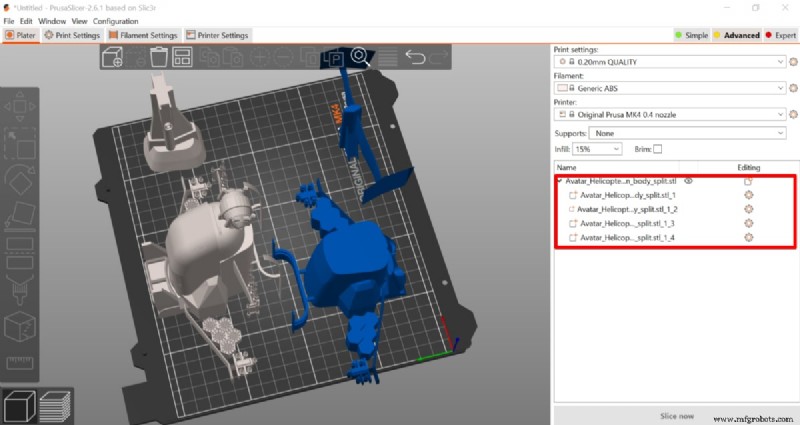The height and width of the screenshot is (425, 800).
Task: Switch to the Plater tab
Action: click(x=20, y=35)
